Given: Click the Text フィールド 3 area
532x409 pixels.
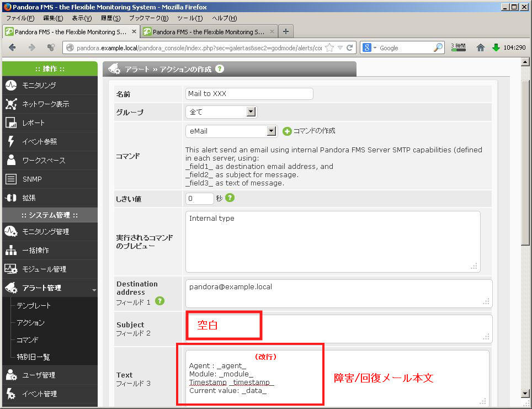Looking at the screenshot, I should click(x=337, y=378).
